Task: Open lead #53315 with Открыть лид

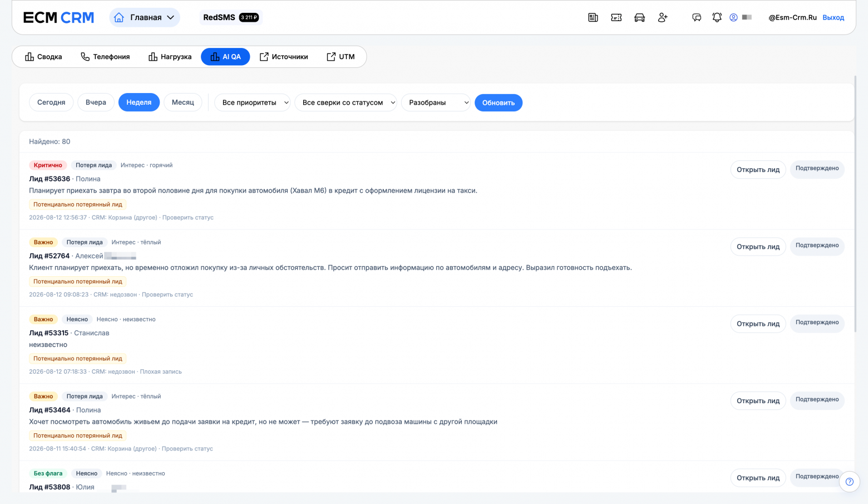Action: (758, 324)
